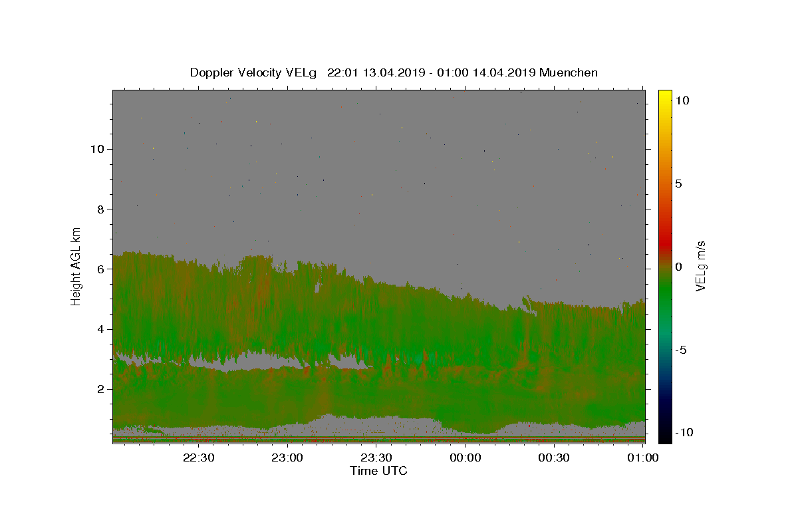Click the 'Time UTC' axis label
This screenshot has height=532, width=798.
pos(378,471)
